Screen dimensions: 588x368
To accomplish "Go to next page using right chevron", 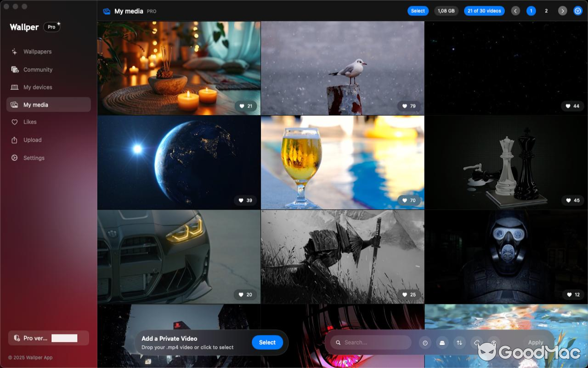I will [x=562, y=11].
